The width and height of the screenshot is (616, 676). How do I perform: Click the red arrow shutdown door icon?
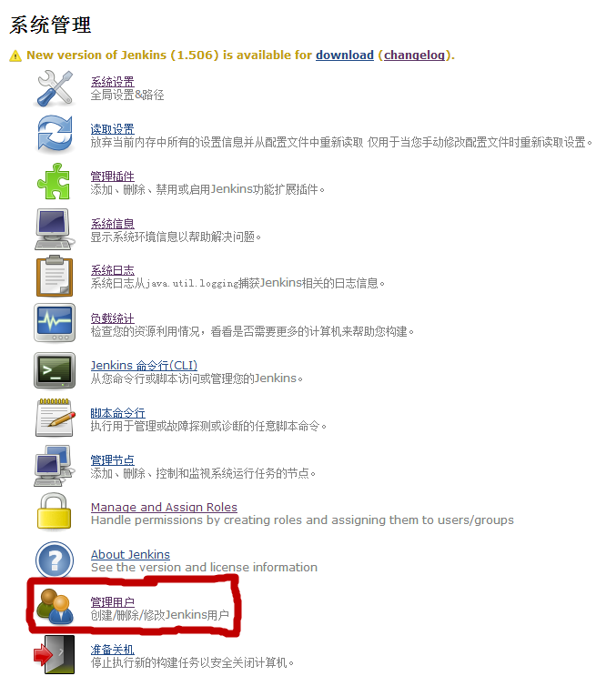(55, 654)
